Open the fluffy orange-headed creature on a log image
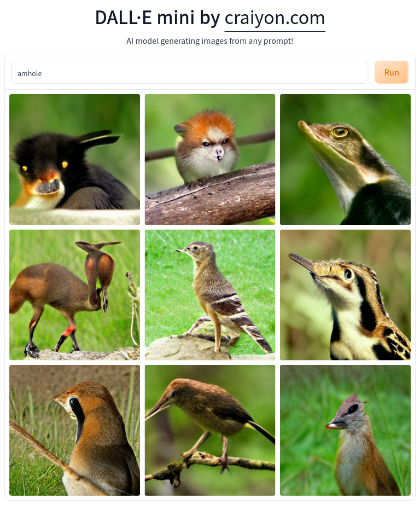This screenshot has height=505, width=420. [210, 159]
